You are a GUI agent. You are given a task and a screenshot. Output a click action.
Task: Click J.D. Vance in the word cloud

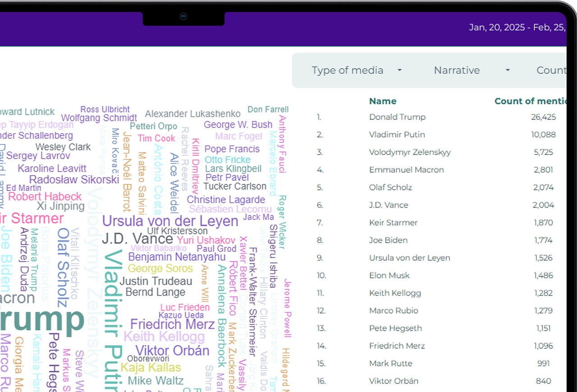pos(137,238)
